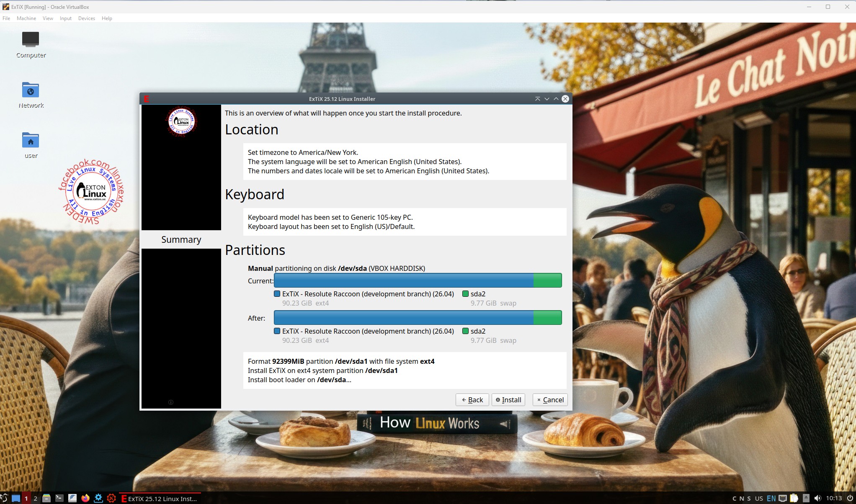Open the volume control in tray
Image resolution: width=856 pixels, height=504 pixels.
(817, 498)
